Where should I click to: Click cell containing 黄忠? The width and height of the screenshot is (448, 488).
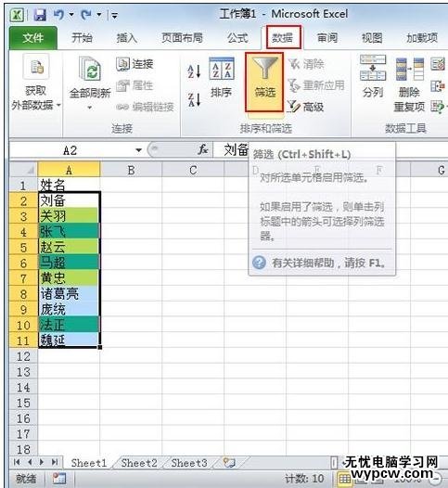click(x=69, y=278)
